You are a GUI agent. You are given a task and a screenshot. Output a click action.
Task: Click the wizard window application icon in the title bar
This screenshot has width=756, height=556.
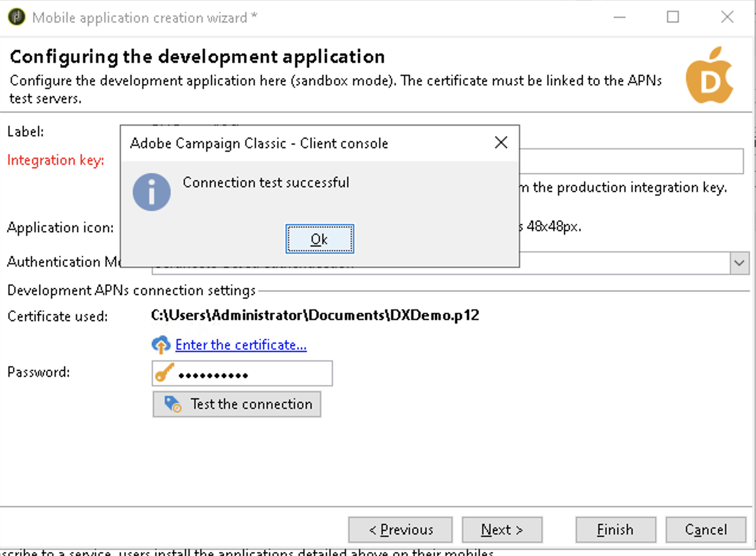[16, 17]
